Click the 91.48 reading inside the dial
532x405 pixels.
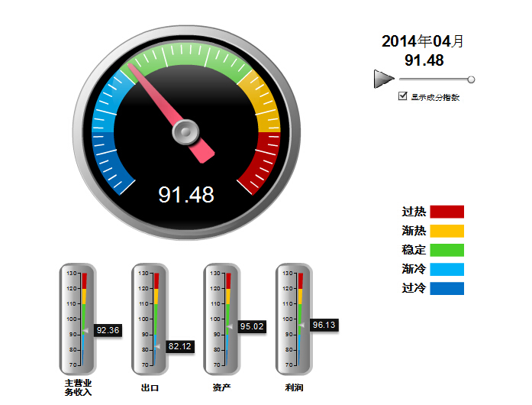pos(186,195)
